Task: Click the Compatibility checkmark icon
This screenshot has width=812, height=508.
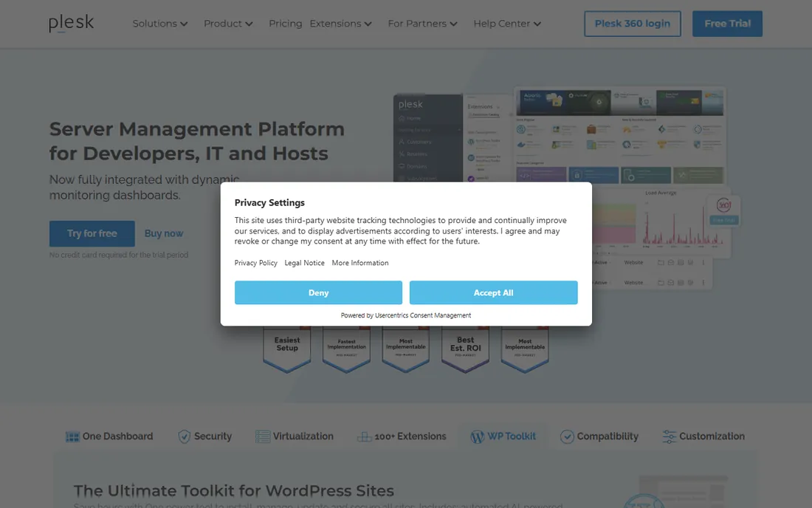Action: coord(567,436)
